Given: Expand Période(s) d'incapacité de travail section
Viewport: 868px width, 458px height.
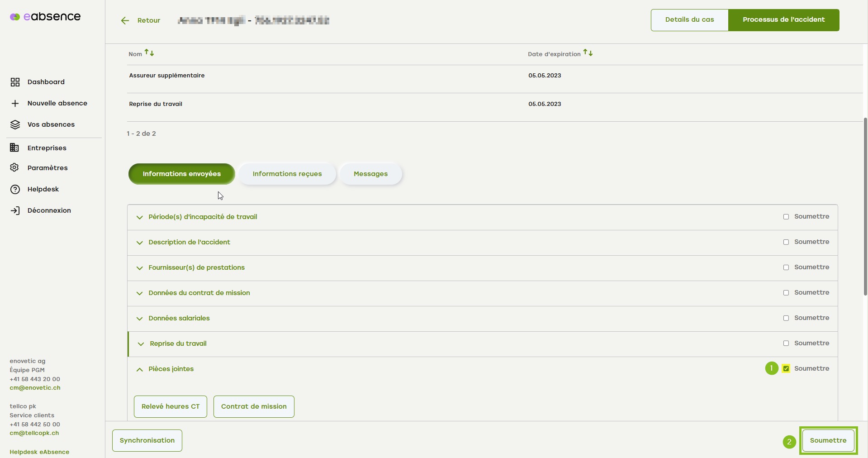Looking at the screenshot, I should tap(140, 217).
